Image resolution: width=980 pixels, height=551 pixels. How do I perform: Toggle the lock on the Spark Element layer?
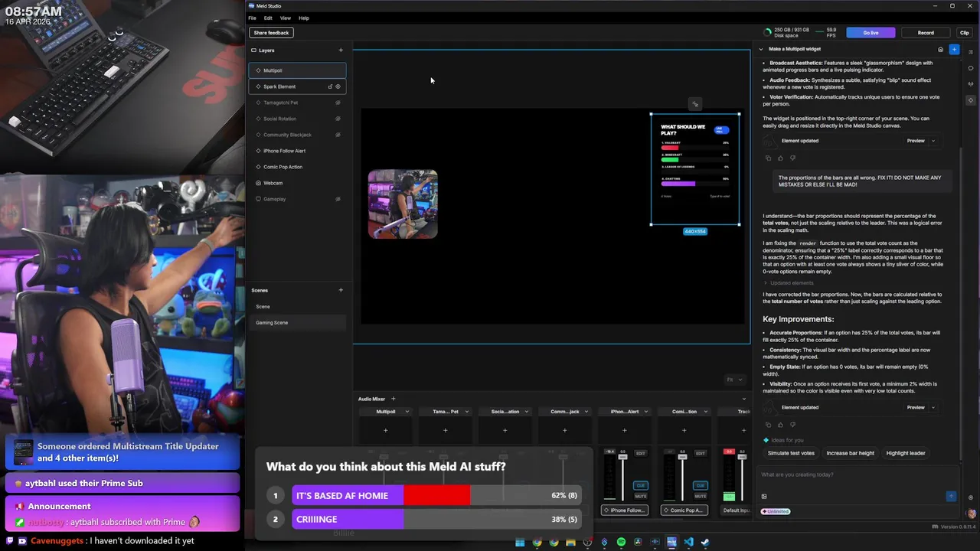tap(330, 86)
